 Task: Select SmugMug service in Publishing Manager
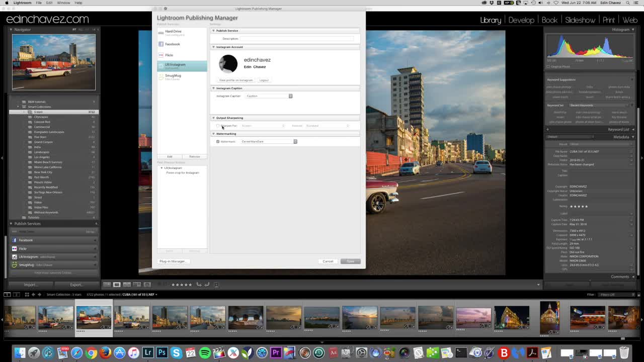tap(182, 76)
